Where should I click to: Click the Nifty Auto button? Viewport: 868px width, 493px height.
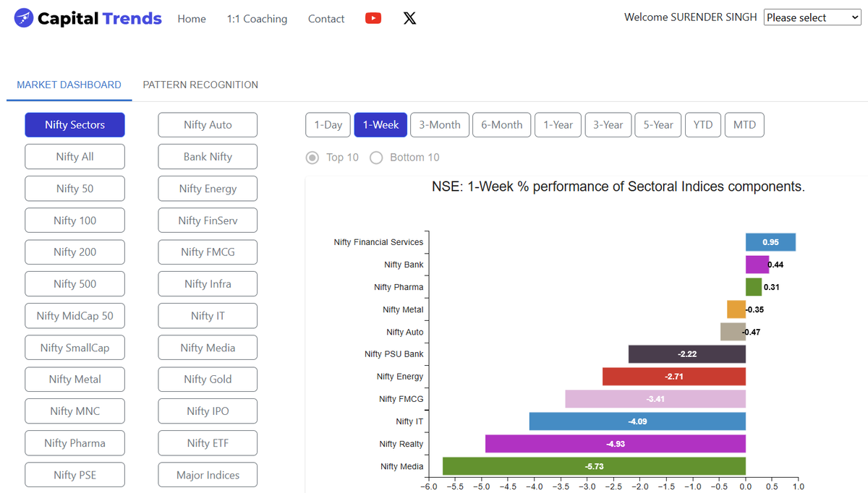(x=208, y=125)
